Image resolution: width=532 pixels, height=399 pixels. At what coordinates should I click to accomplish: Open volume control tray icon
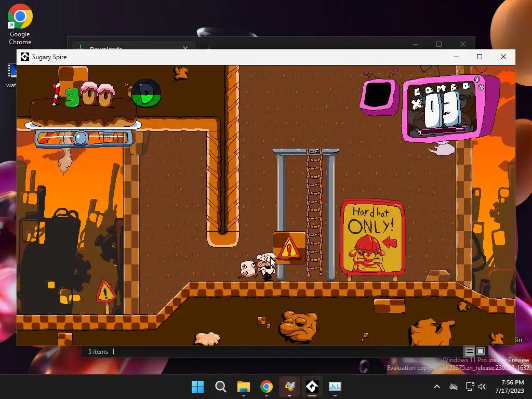click(482, 387)
